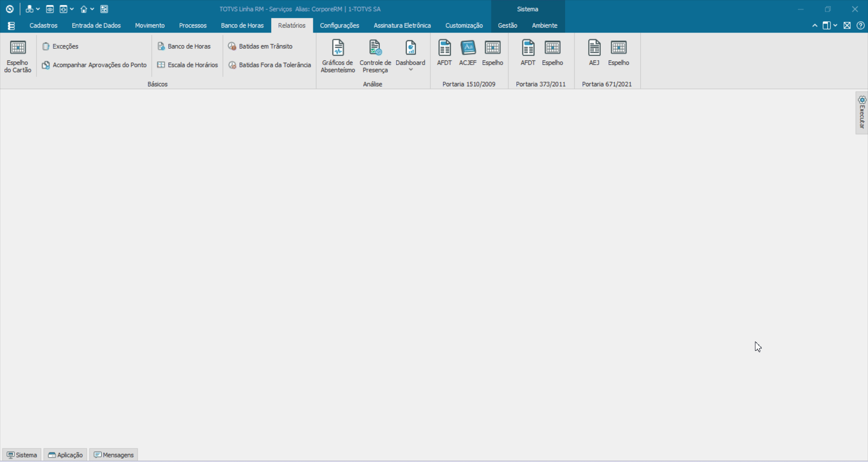Screen dimensions: 868x462
Task: Open the Dashboard dropdown
Action: (x=410, y=56)
